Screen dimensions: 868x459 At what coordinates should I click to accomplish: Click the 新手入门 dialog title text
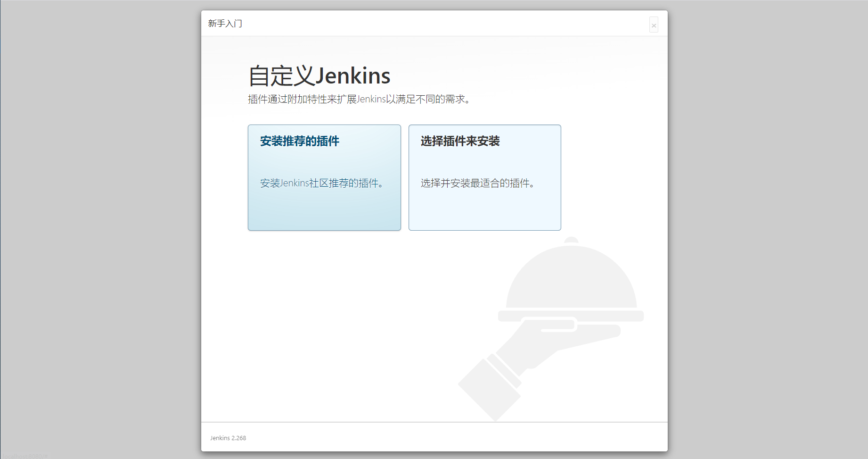click(x=225, y=24)
